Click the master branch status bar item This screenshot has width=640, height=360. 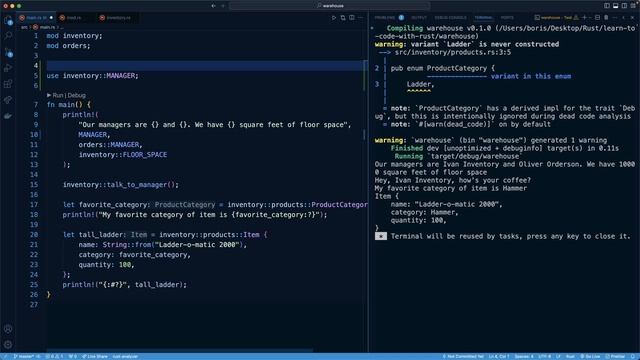coord(27,356)
